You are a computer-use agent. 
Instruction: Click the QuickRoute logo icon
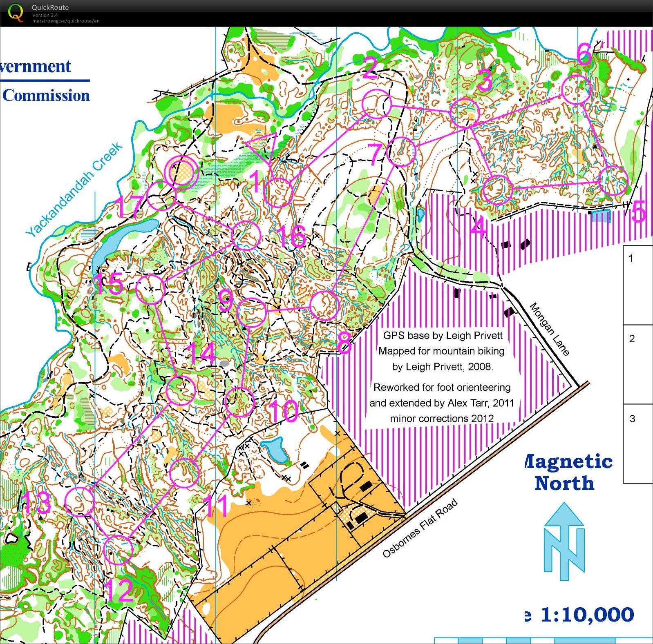(x=16, y=12)
